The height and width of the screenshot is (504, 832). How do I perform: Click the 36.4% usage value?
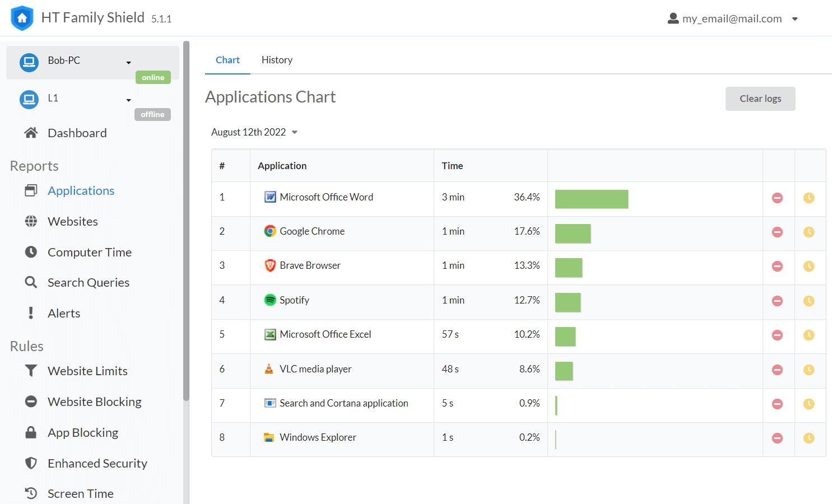click(527, 197)
